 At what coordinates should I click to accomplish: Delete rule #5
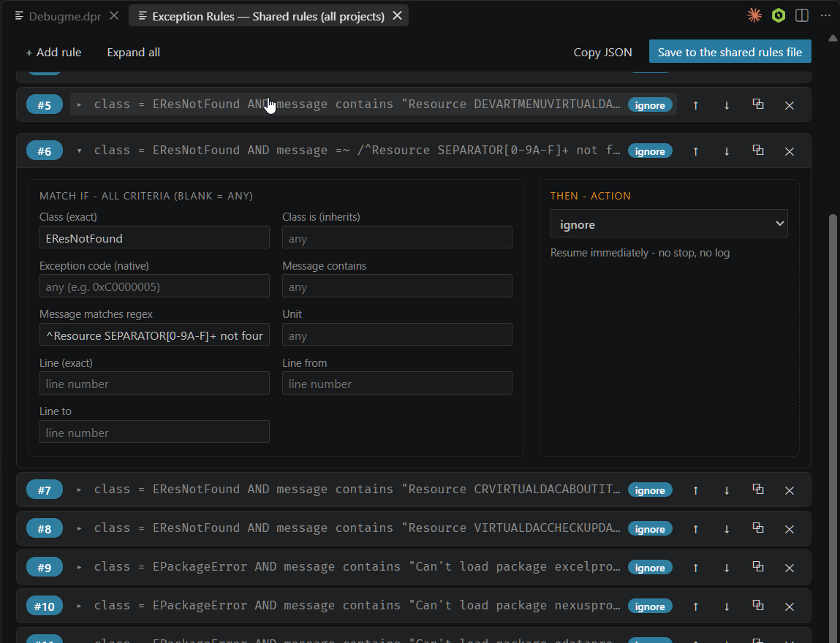click(x=789, y=105)
